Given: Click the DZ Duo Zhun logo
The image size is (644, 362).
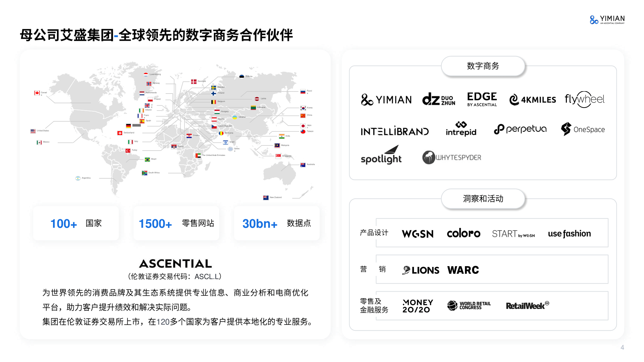Looking at the screenshot, I should point(439,99).
